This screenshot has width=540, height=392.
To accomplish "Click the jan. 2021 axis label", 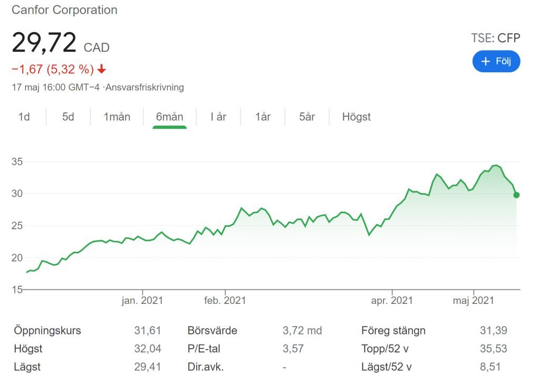I will [142, 301].
